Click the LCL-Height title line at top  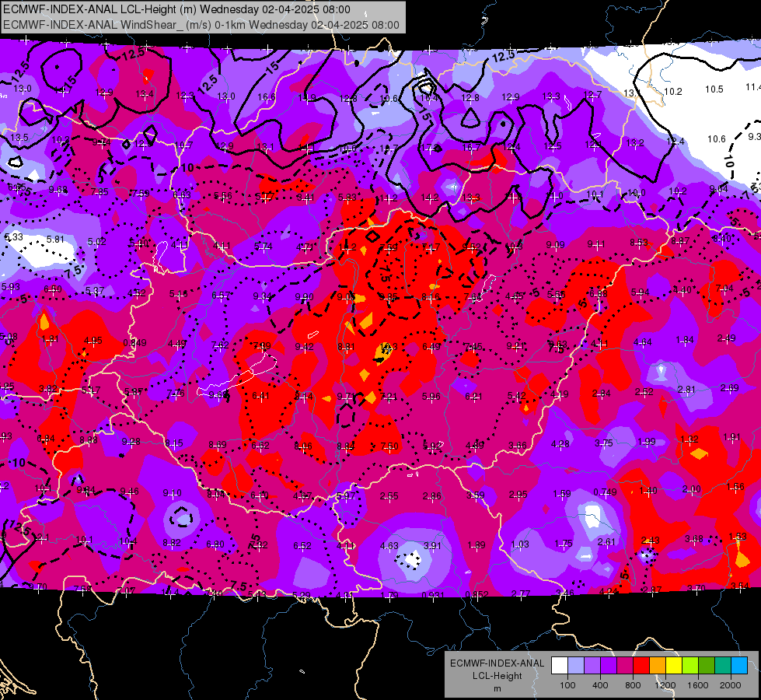coord(176,9)
